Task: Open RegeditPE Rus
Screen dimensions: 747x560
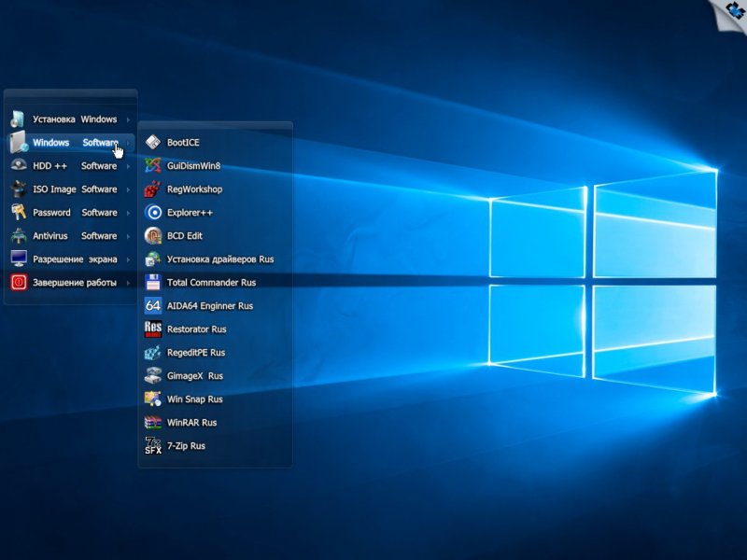Action: tap(216, 352)
